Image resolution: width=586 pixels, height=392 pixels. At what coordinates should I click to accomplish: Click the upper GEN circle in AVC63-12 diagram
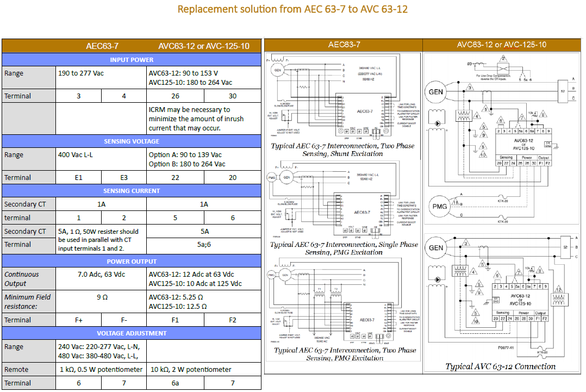point(436,92)
